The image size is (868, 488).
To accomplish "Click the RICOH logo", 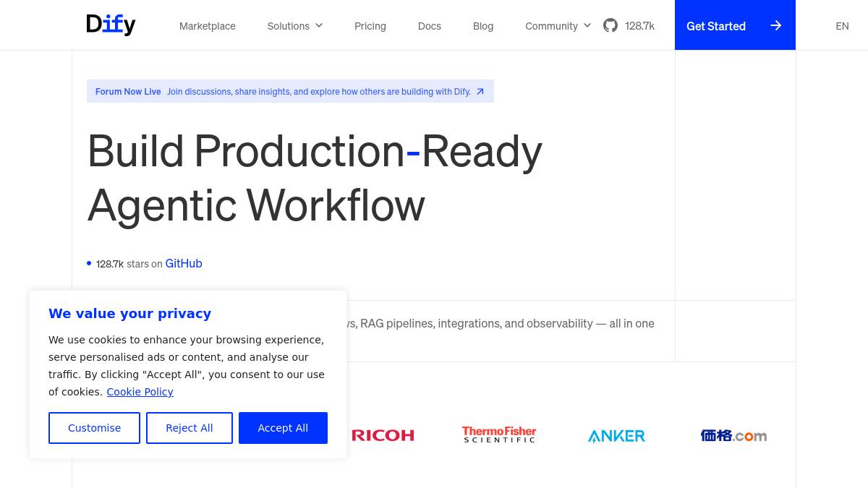I will [383, 435].
